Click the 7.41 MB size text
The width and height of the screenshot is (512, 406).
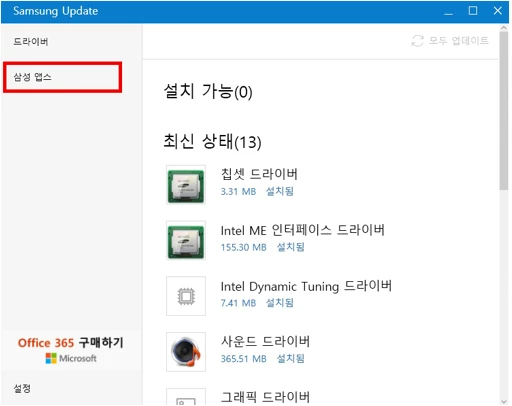(238, 303)
